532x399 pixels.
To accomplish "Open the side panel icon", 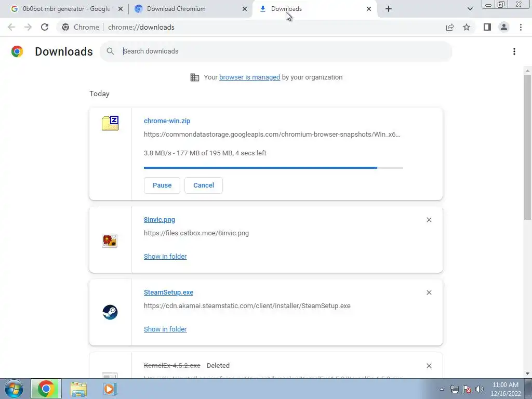I will click(487, 27).
